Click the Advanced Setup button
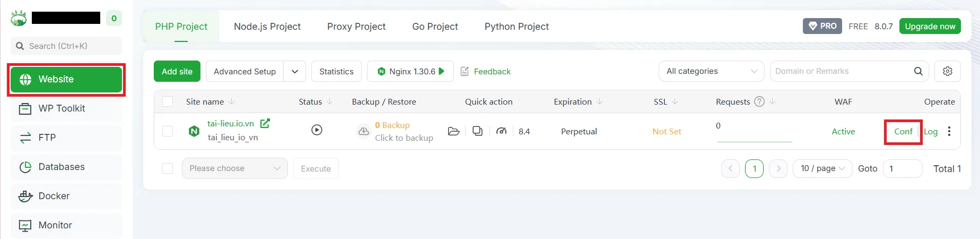 pyautogui.click(x=244, y=71)
